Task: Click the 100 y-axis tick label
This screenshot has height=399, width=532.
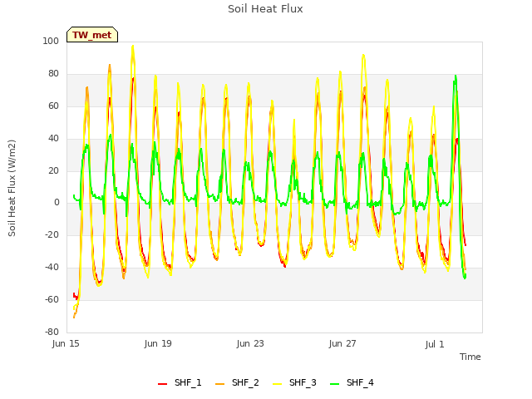Action: coord(51,41)
